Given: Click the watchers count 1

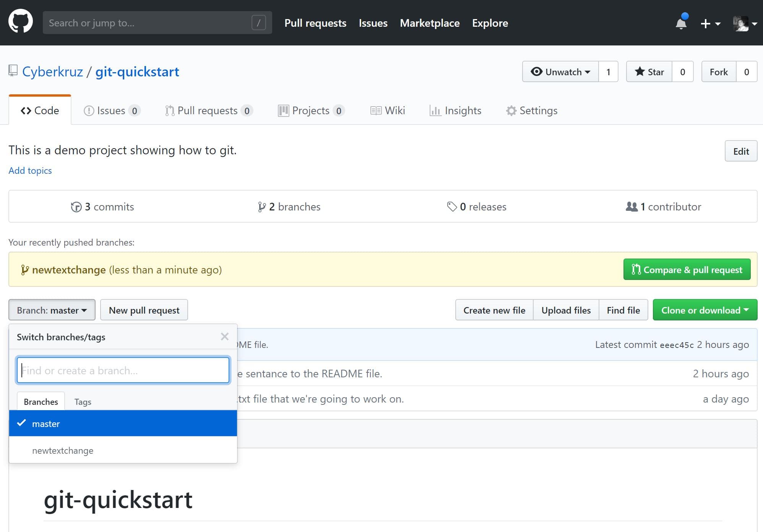Looking at the screenshot, I should click(x=608, y=71).
